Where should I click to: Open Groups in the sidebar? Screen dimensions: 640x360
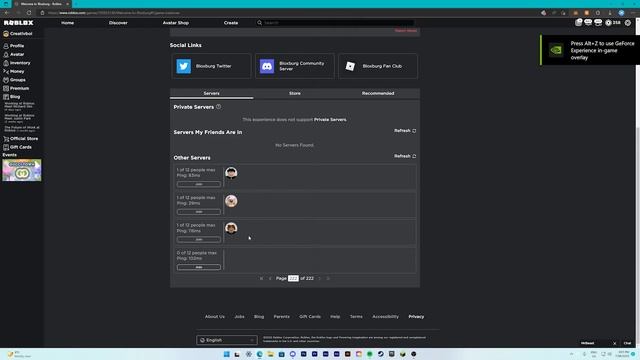15,80
